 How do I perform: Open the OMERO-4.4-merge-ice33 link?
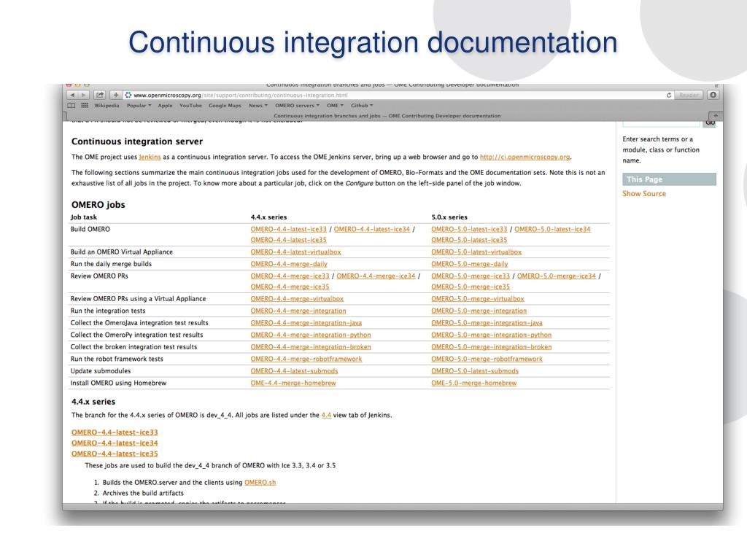(290, 276)
